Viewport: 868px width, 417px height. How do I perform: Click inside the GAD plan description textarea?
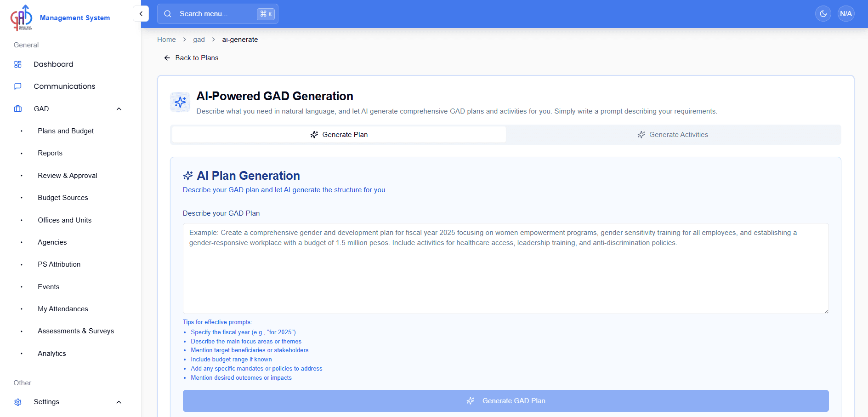[505, 269]
